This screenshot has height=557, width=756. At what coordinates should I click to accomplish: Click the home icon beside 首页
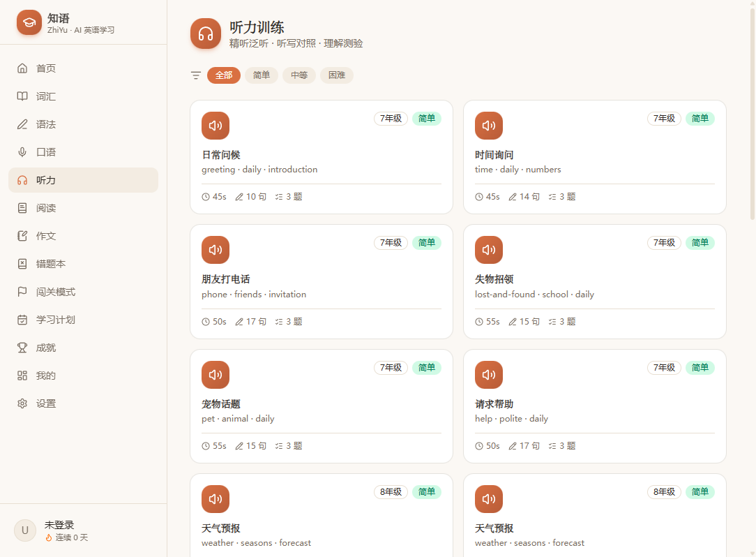click(x=22, y=68)
